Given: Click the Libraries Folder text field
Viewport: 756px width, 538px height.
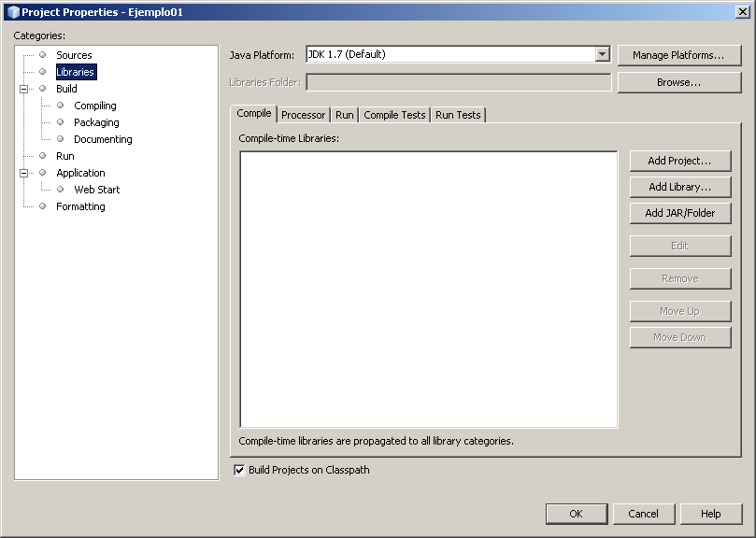Looking at the screenshot, I should tap(459, 82).
